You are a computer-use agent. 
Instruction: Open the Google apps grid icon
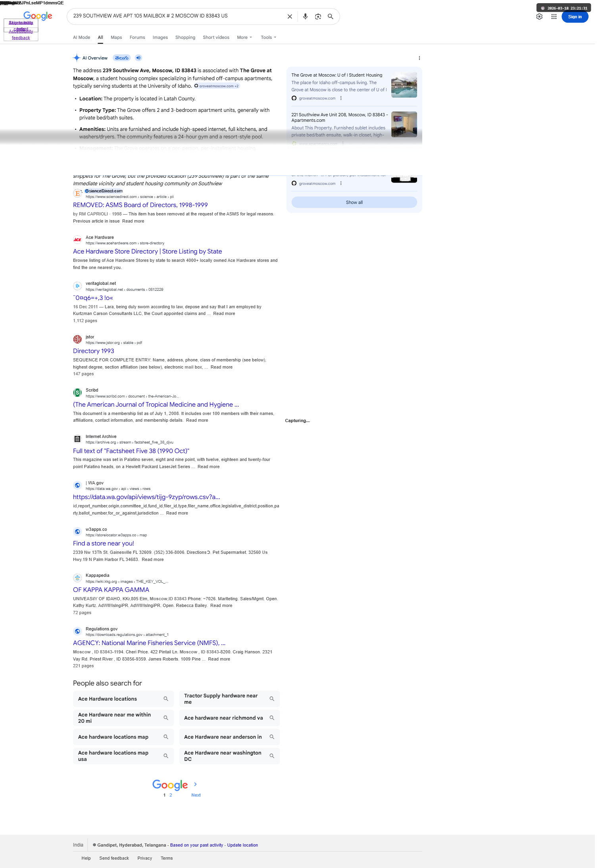(x=554, y=17)
